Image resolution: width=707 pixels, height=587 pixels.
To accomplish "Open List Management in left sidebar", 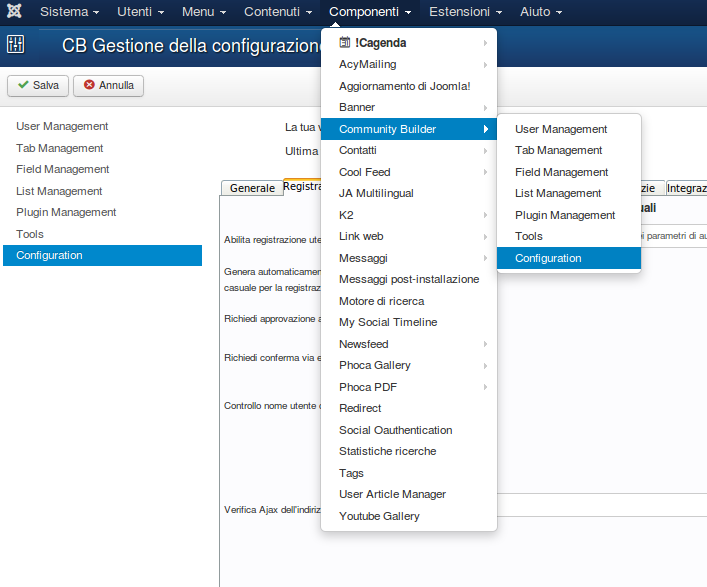I will point(102,191).
